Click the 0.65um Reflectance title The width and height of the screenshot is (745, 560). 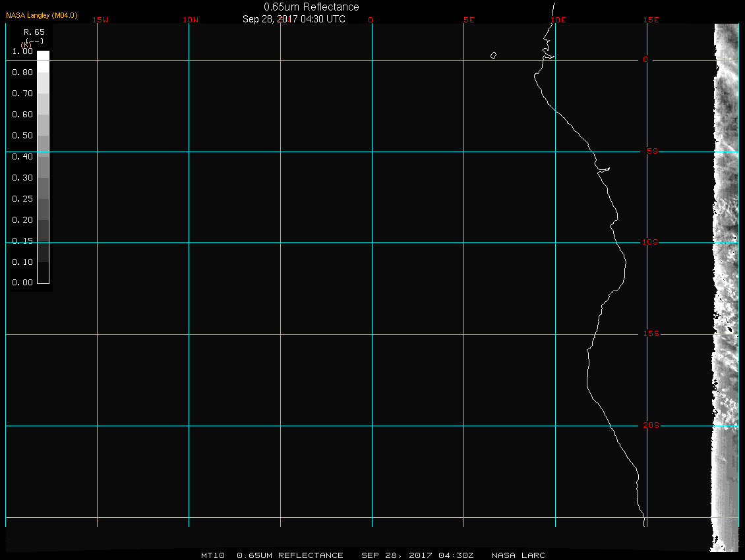pyautogui.click(x=311, y=7)
